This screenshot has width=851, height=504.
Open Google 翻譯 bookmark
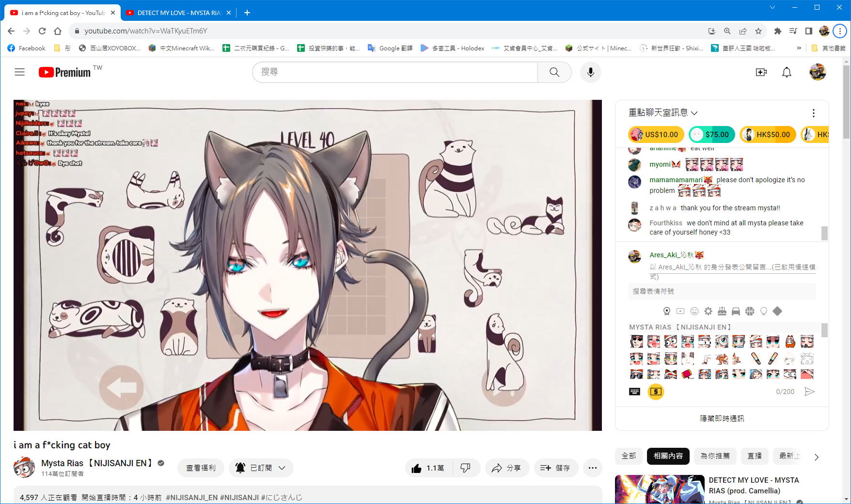click(x=390, y=48)
